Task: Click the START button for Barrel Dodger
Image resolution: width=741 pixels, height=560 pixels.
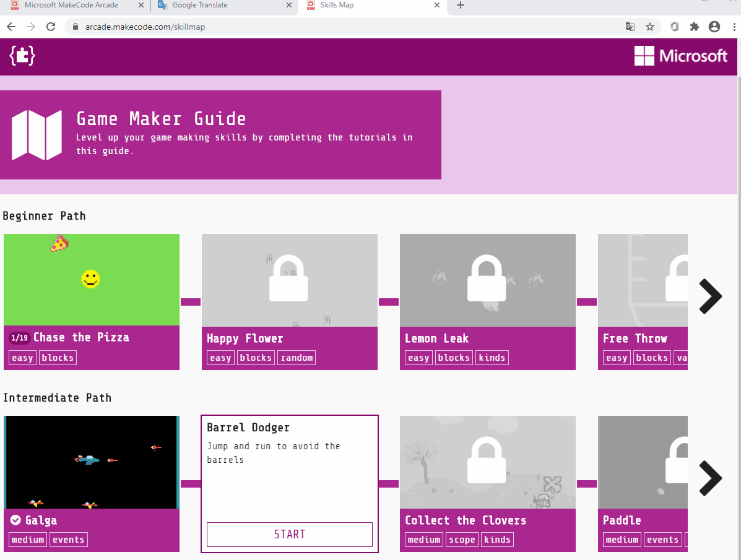Action: [289, 535]
